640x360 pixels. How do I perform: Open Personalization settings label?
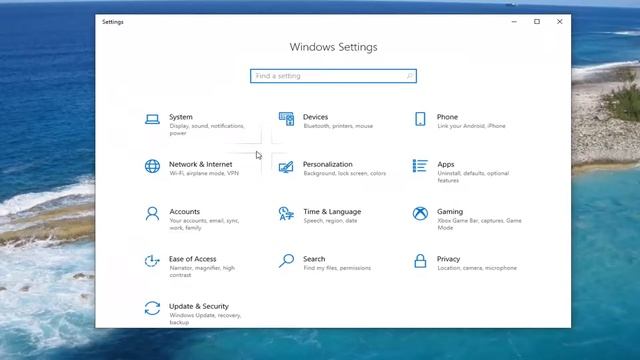328,164
